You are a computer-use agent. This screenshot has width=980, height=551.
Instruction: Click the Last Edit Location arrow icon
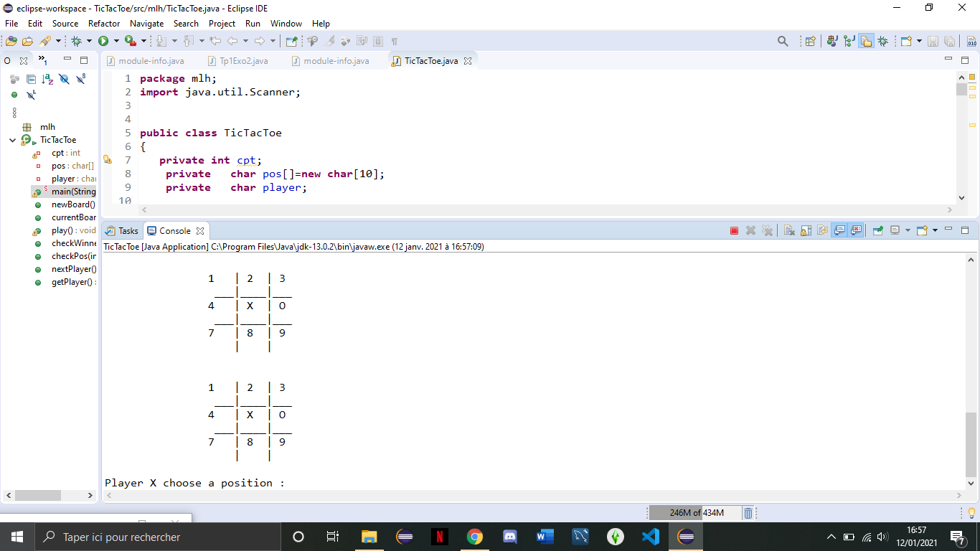215,42
